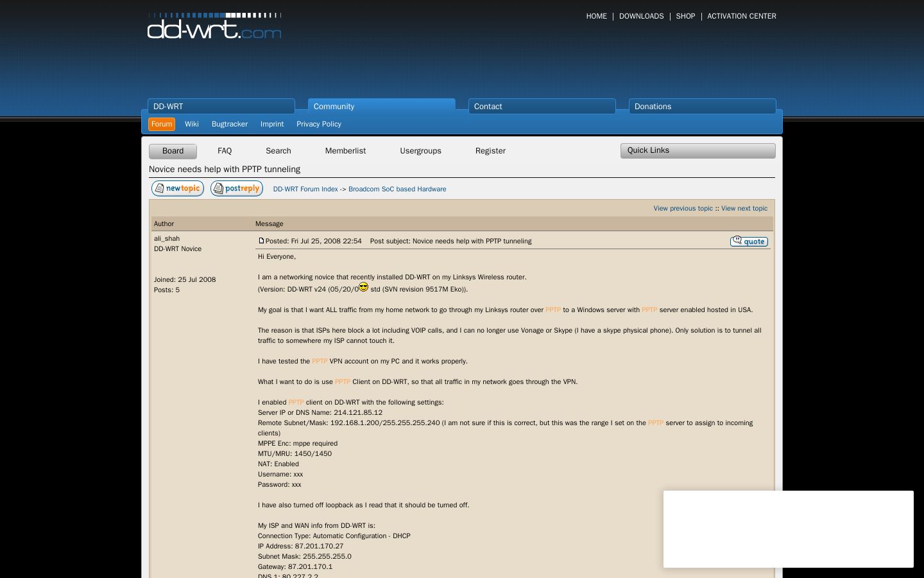Click the 'Subnet Mask: 255.255.255.0' line
924x578 pixels.
(x=305, y=556)
